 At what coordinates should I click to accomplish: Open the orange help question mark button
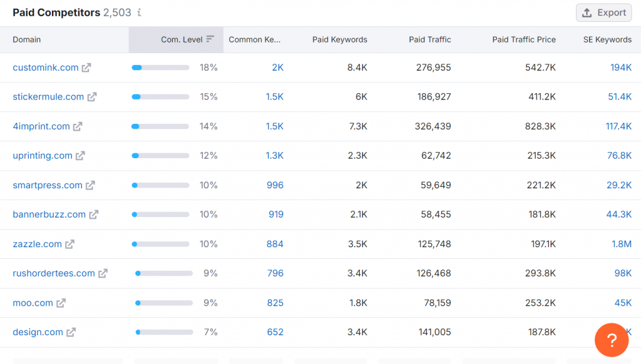coord(612,340)
